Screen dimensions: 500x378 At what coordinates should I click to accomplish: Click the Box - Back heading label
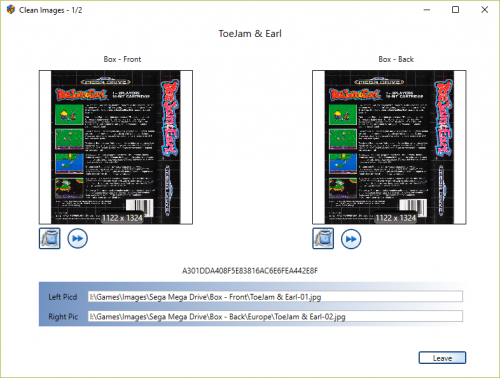pos(396,59)
